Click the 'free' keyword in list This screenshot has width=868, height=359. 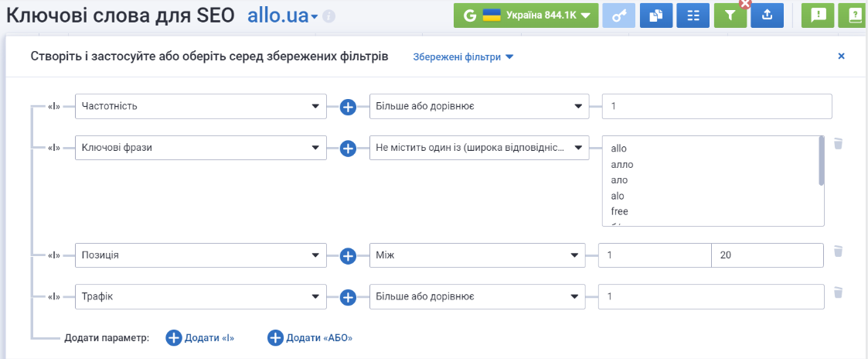click(619, 211)
